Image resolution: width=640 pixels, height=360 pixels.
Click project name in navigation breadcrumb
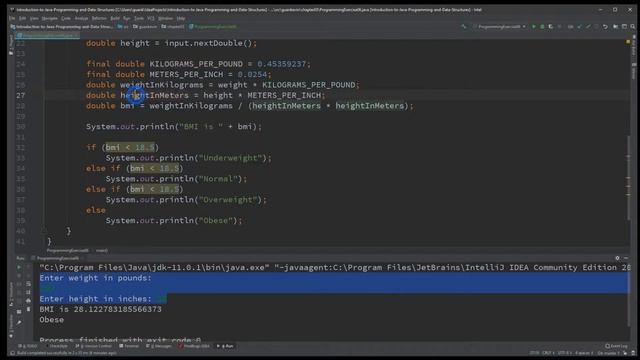pos(61,27)
